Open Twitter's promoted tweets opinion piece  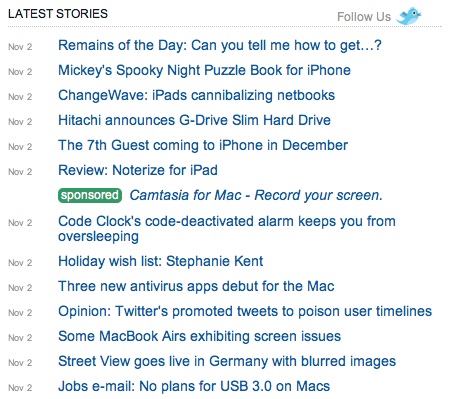point(245,311)
